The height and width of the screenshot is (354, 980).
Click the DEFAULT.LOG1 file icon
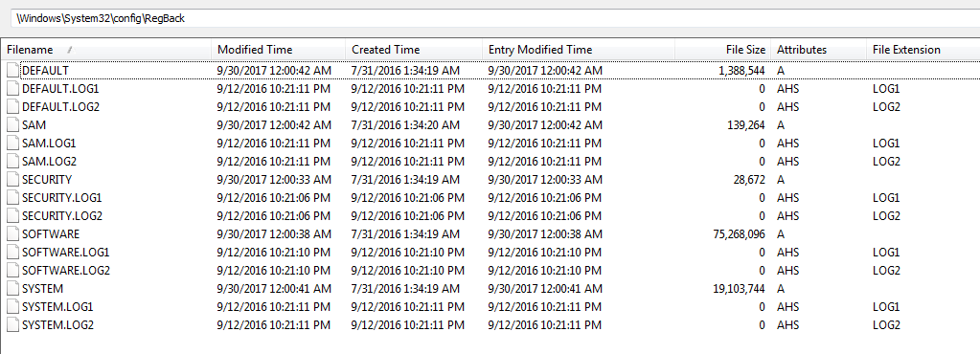(12, 89)
